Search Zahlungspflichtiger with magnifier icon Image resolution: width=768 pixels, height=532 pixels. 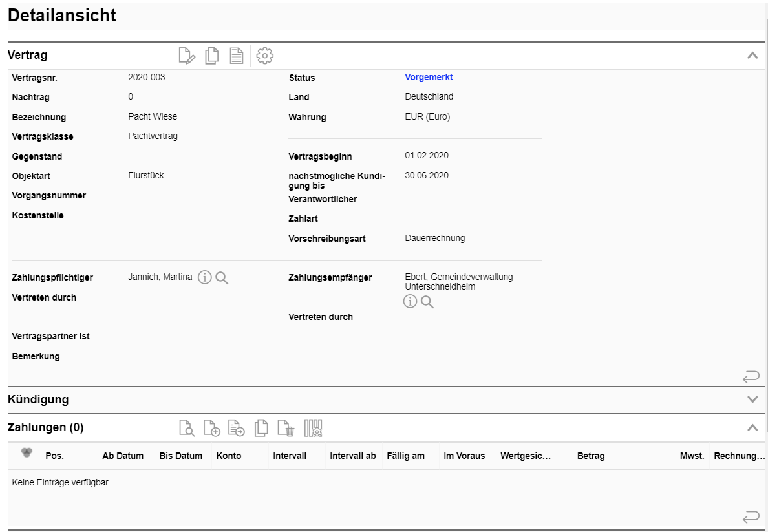click(222, 278)
